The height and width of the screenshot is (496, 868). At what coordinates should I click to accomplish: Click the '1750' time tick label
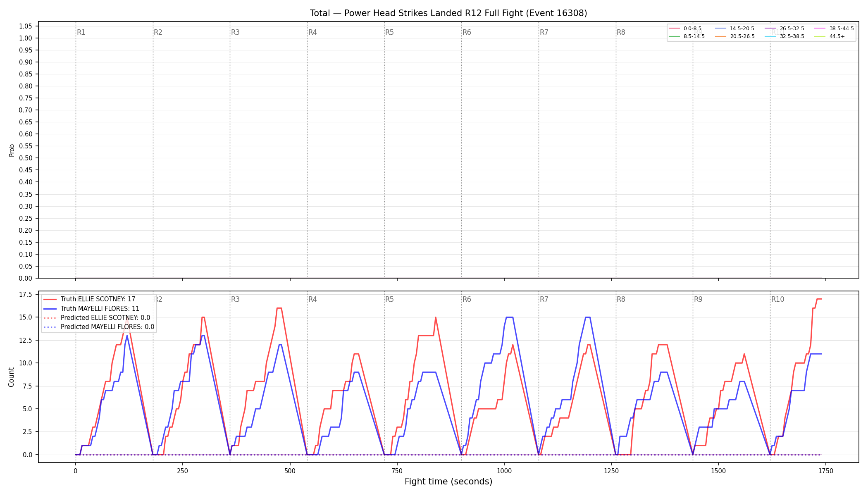826,471
